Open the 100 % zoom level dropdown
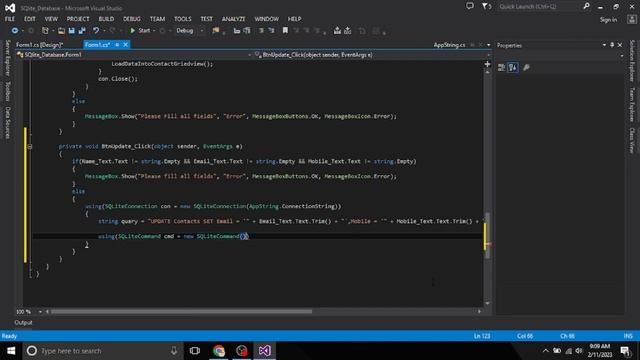This screenshot has width=640, height=360. tap(40, 312)
